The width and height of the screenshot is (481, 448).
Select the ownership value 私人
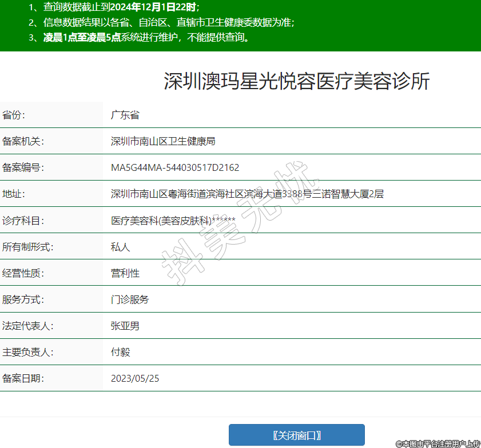tap(120, 247)
